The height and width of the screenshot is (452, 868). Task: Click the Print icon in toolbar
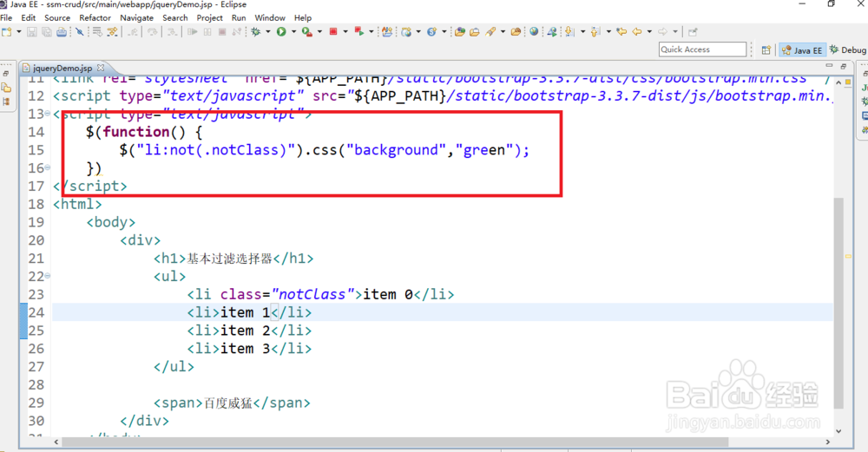point(62,32)
